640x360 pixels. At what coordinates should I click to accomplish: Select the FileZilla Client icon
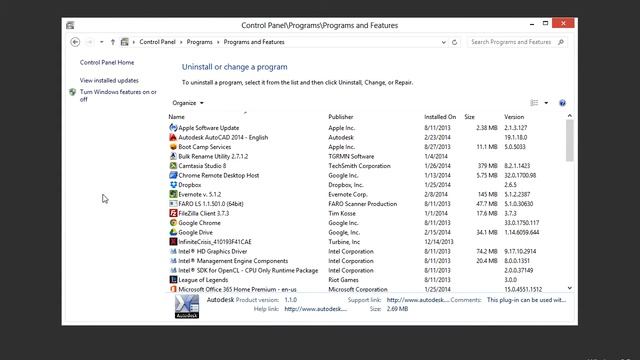pos(173,213)
